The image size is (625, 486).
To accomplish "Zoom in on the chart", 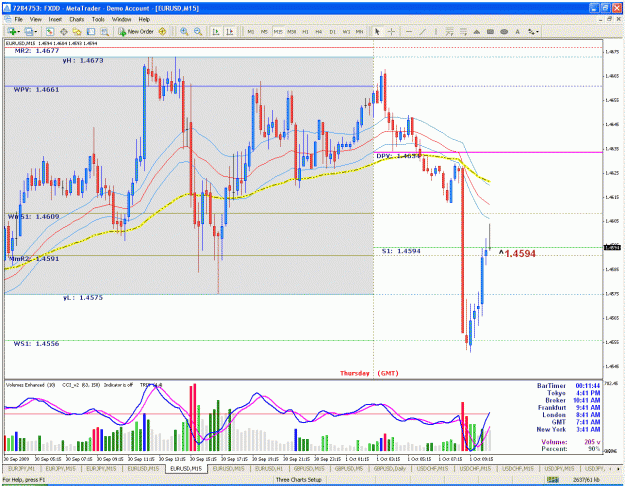I will 184,31.
